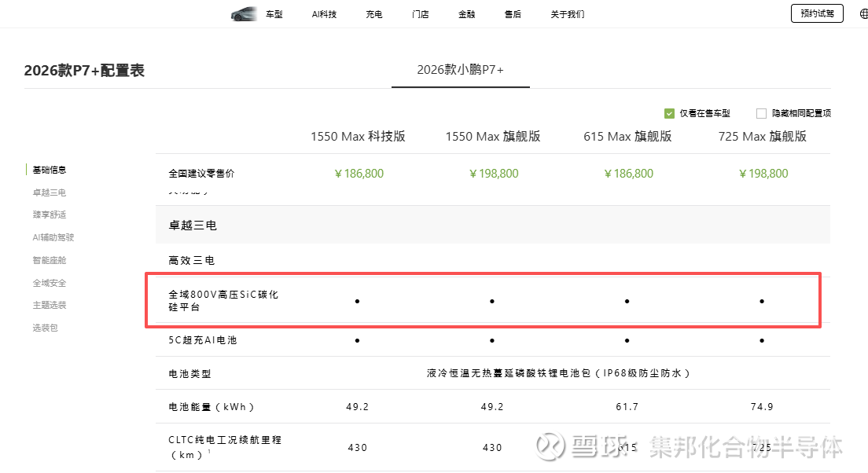868x473 pixels.
Task: Select 全域安全 in the sidebar
Action: (x=50, y=283)
